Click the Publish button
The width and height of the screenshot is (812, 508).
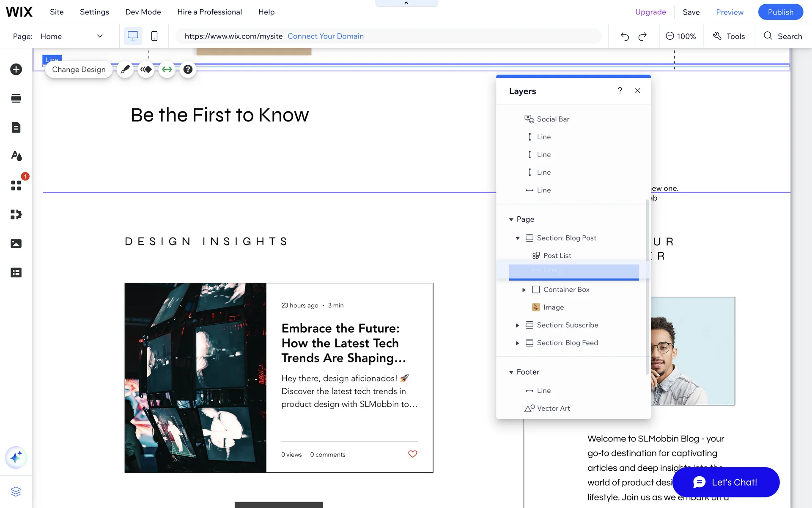[780, 12]
